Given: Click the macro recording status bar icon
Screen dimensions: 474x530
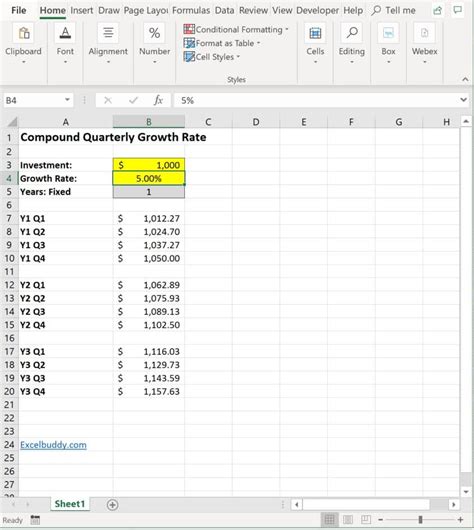Looking at the screenshot, I should coord(35,520).
